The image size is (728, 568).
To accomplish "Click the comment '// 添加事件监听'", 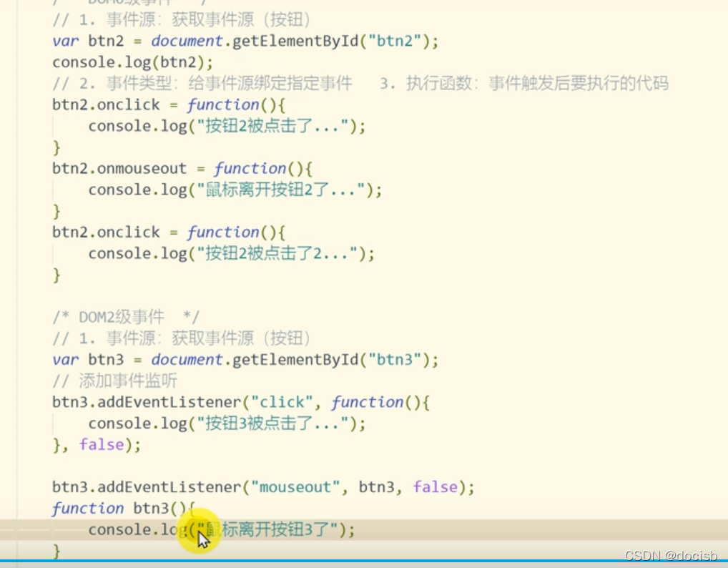I will (x=114, y=381).
